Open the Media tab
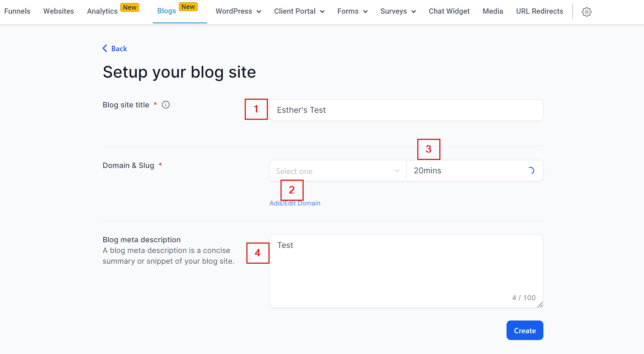Image resolution: width=644 pixels, height=354 pixels. tap(493, 11)
